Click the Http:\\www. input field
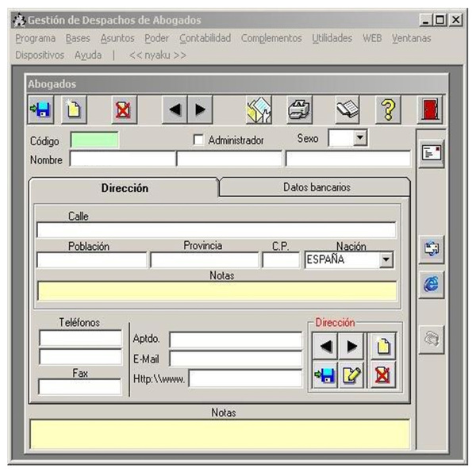 [x=245, y=379]
